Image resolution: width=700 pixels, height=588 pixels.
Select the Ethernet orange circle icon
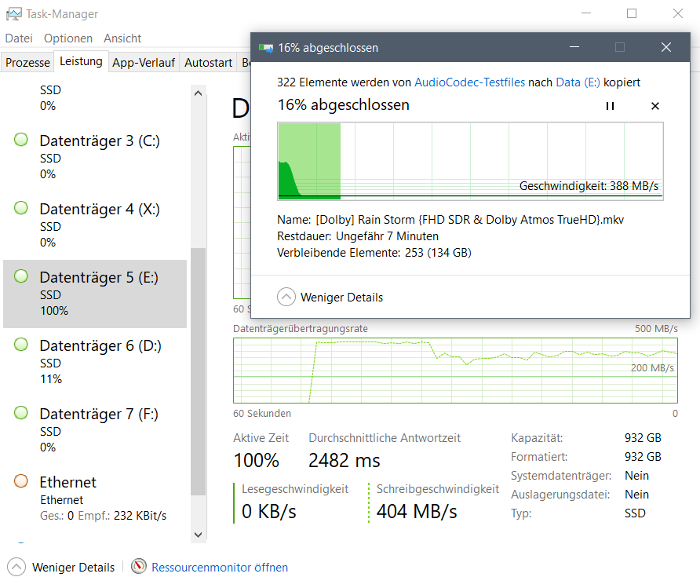(21, 481)
